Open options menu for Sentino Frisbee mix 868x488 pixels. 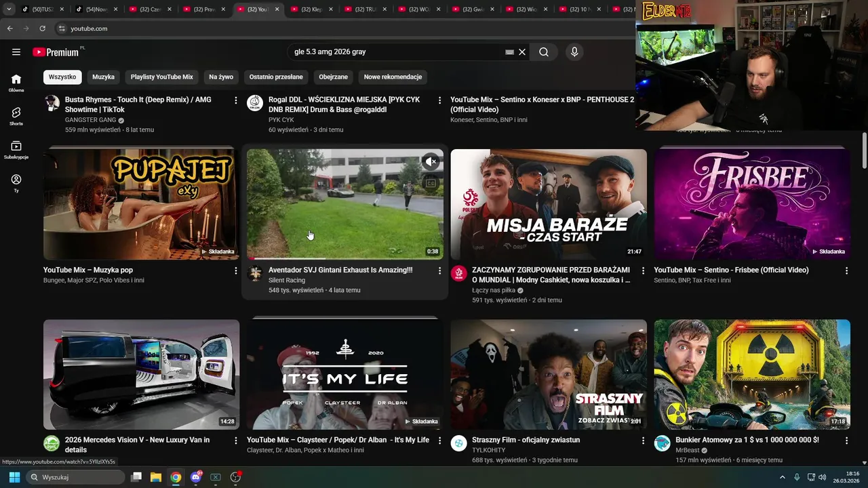846,270
